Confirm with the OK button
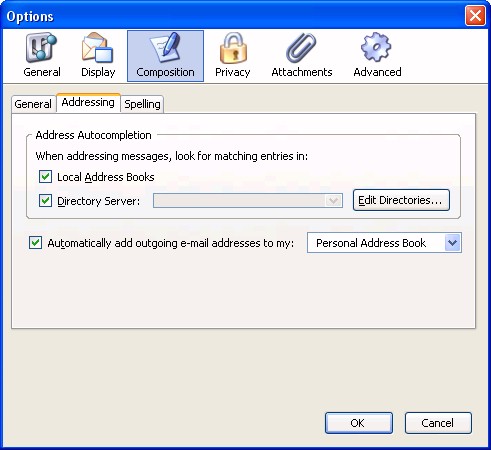491x450 pixels. [x=359, y=423]
